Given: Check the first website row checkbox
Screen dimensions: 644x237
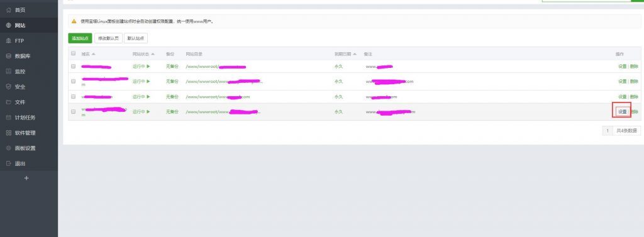Looking at the screenshot, I should (x=74, y=66).
